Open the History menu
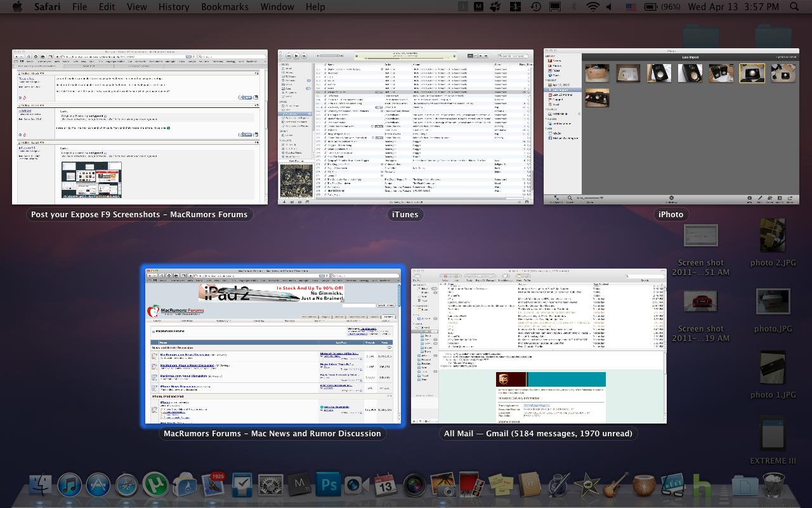Screen dimensions: 812x508 [174, 7]
